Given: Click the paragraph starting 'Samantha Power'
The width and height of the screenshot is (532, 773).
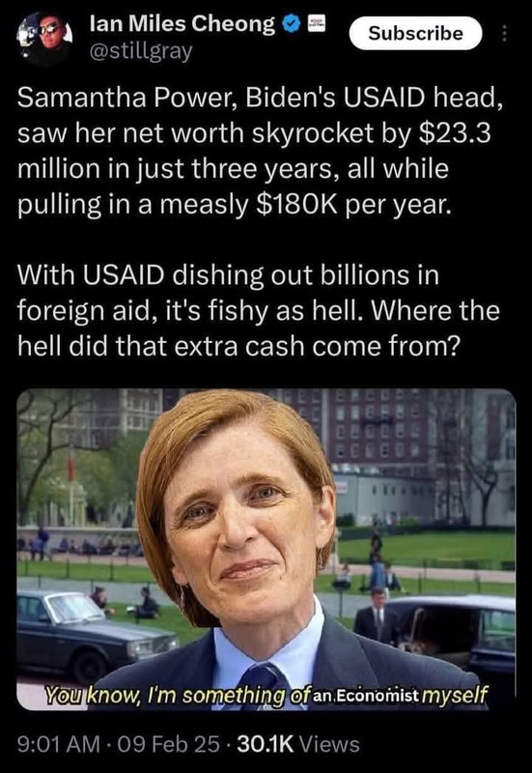Looking at the screenshot, I should 260,151.
